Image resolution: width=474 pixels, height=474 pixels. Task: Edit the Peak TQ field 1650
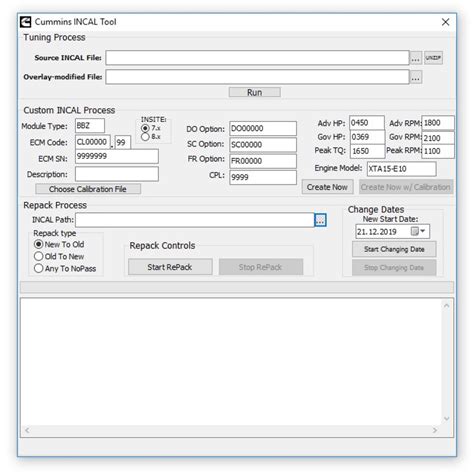[x=367, y=151]
